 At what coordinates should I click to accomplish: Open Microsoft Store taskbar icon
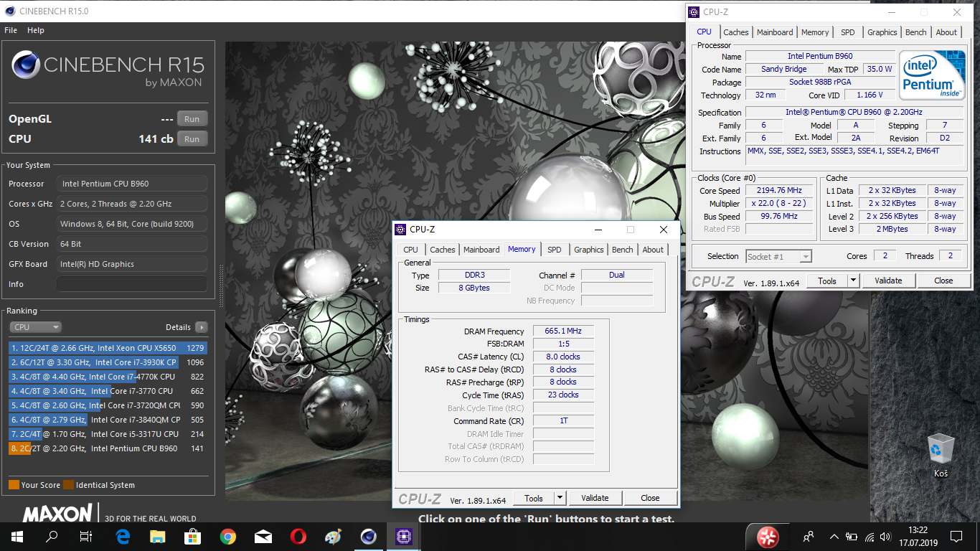(193, 537)
